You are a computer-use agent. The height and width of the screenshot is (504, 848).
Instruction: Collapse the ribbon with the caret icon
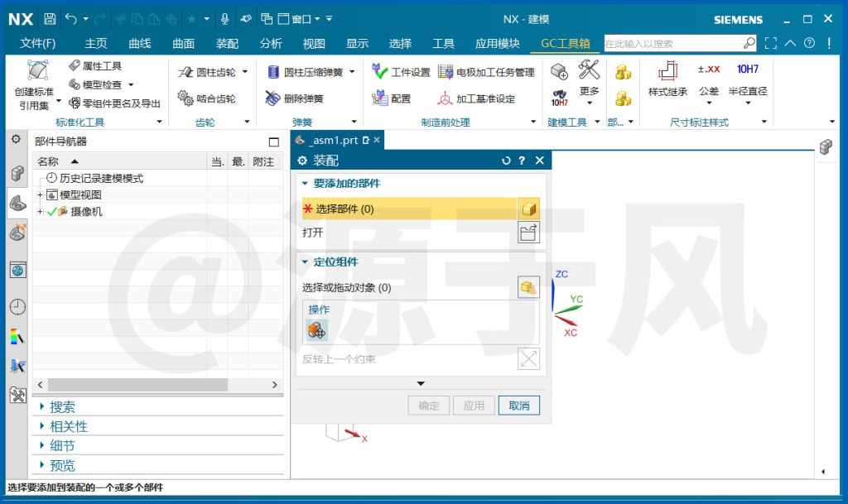(x=790, y=43)
